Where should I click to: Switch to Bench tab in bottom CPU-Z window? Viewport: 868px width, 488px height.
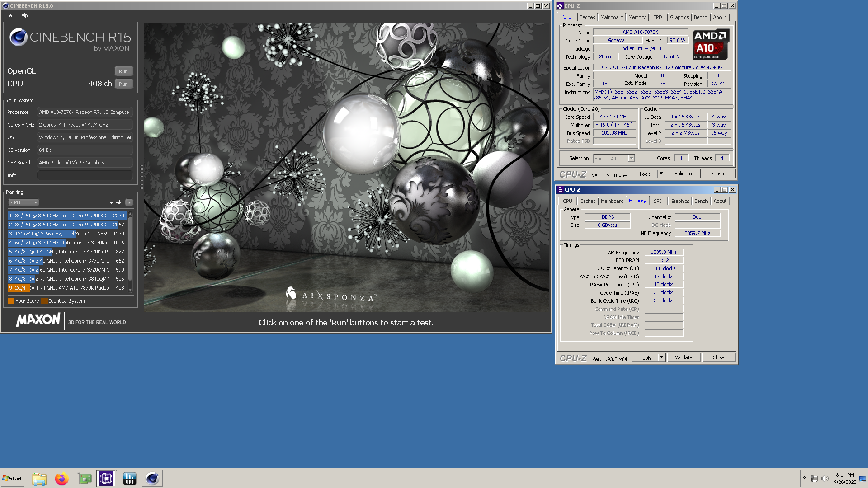(701, 201)
